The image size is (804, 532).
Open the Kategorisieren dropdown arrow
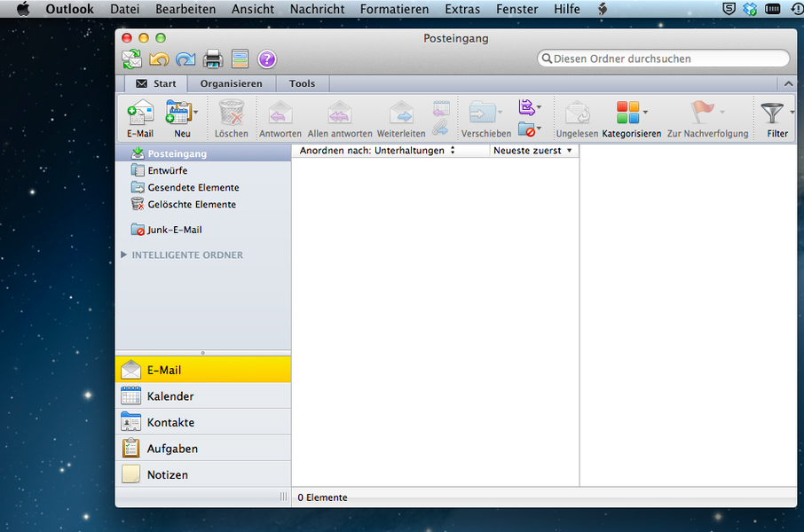(645, 112)
